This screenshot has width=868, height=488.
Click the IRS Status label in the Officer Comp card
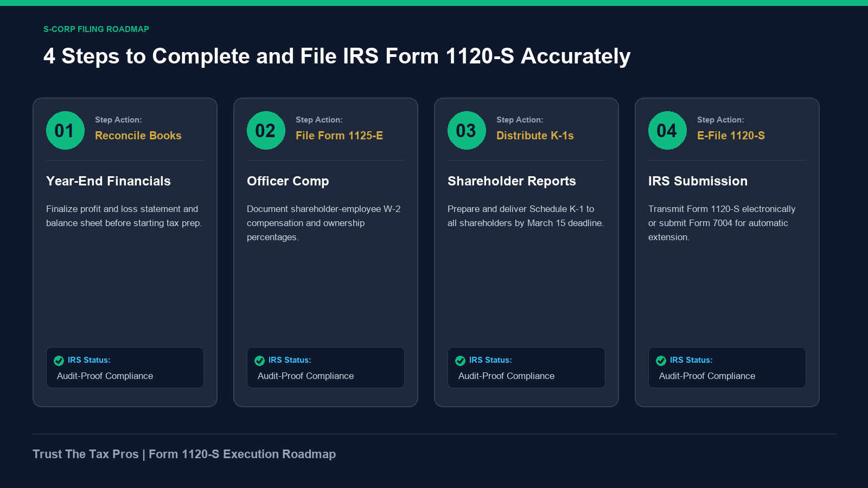(x=290, y=360)
